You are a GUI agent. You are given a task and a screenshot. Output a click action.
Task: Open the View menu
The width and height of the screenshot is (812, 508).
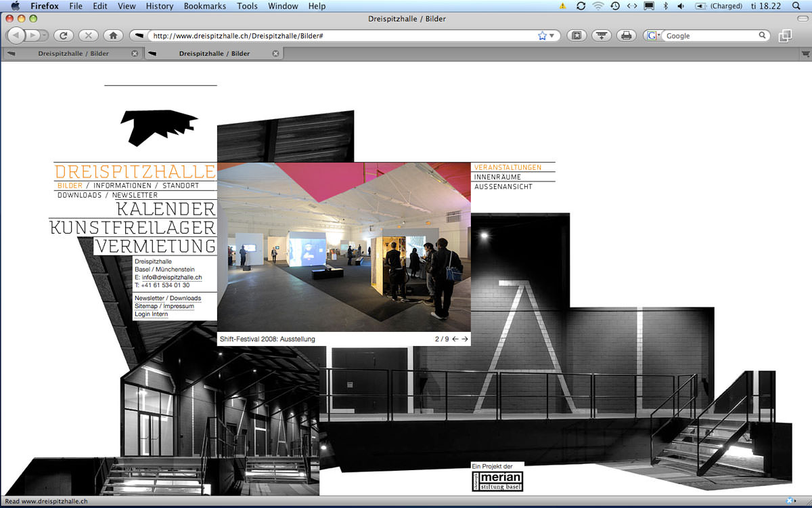[x=127, y=6]
